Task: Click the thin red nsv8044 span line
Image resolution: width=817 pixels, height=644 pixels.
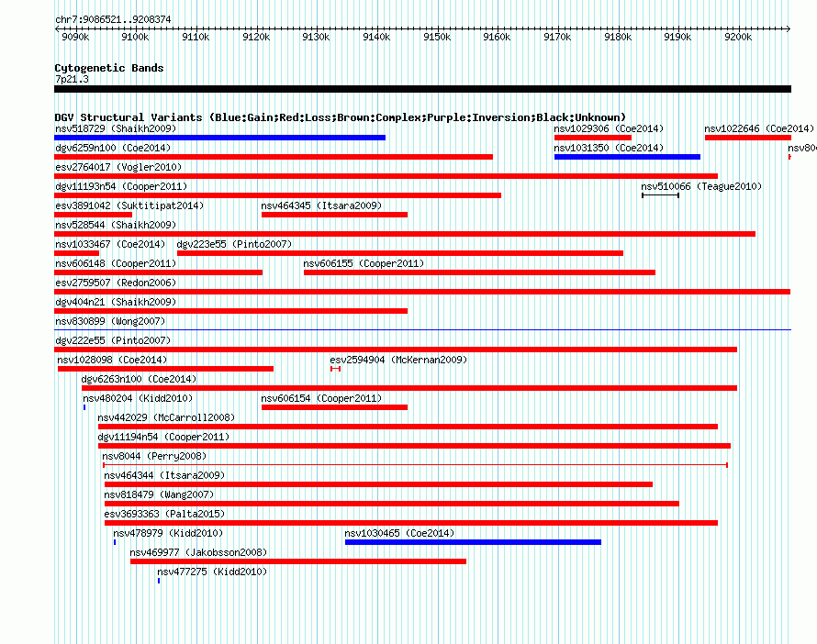Action: point(415,464)
